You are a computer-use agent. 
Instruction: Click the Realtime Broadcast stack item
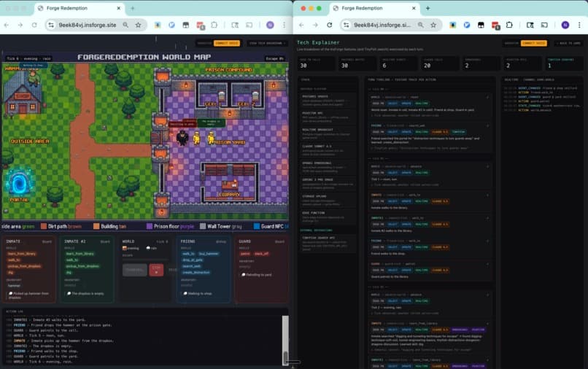328,134
